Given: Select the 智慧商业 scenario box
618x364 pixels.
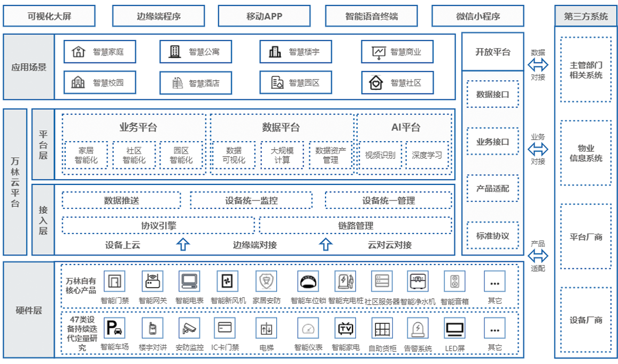Looking at the screenshot, I should click(x=397, y=52).
